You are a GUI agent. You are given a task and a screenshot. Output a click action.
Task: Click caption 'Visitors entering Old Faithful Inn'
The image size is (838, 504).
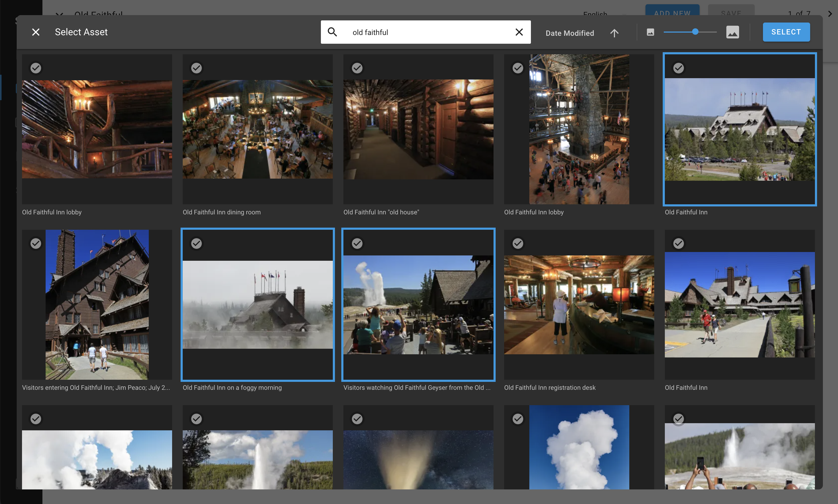coord(96,387)
